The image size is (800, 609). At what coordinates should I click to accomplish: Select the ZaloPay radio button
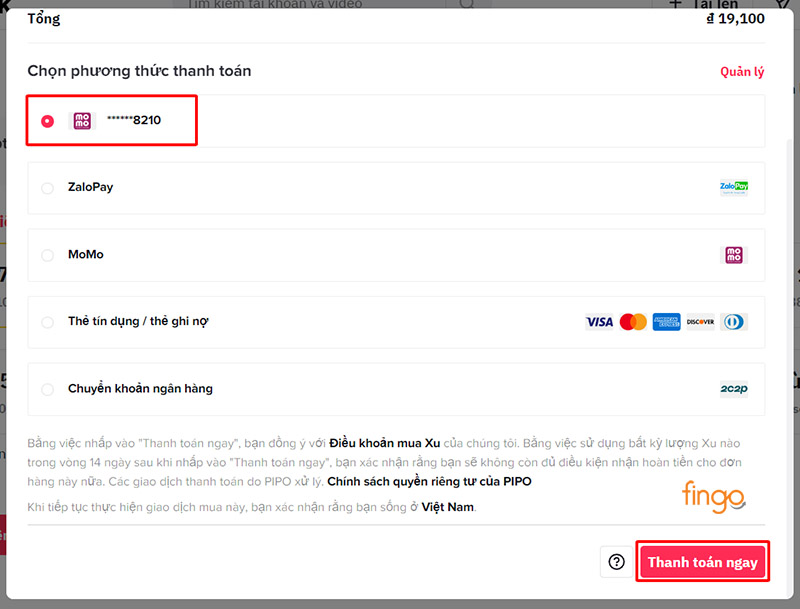47,188
